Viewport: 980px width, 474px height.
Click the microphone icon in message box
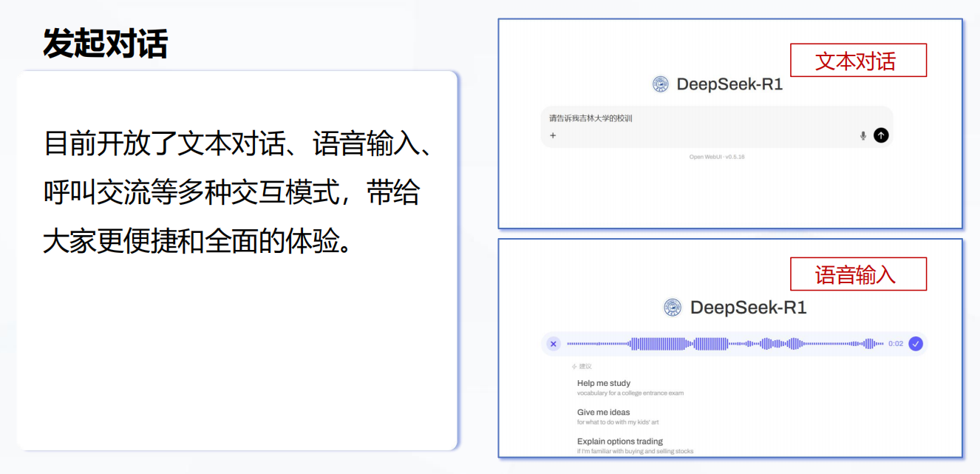(x=862, y=135)
